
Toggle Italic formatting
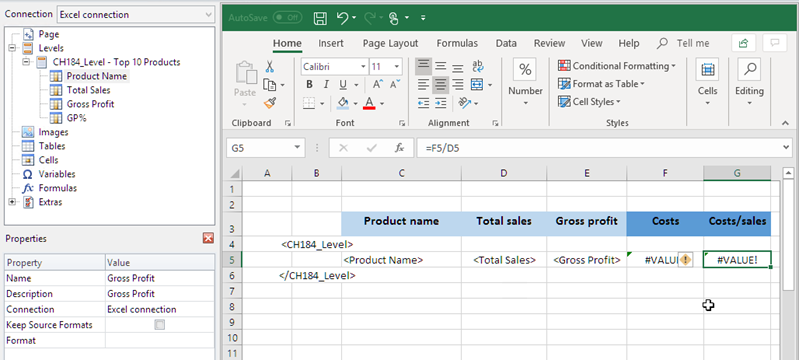(326, 85)
